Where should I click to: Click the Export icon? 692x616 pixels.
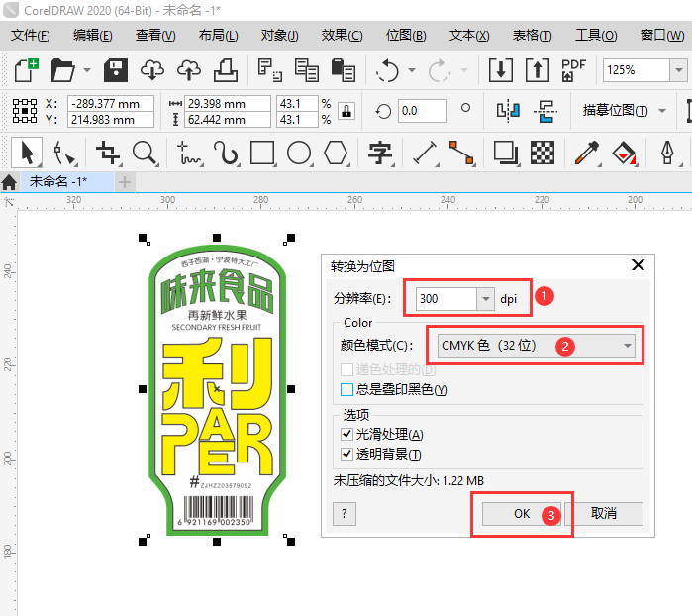[x=538, y=70]
